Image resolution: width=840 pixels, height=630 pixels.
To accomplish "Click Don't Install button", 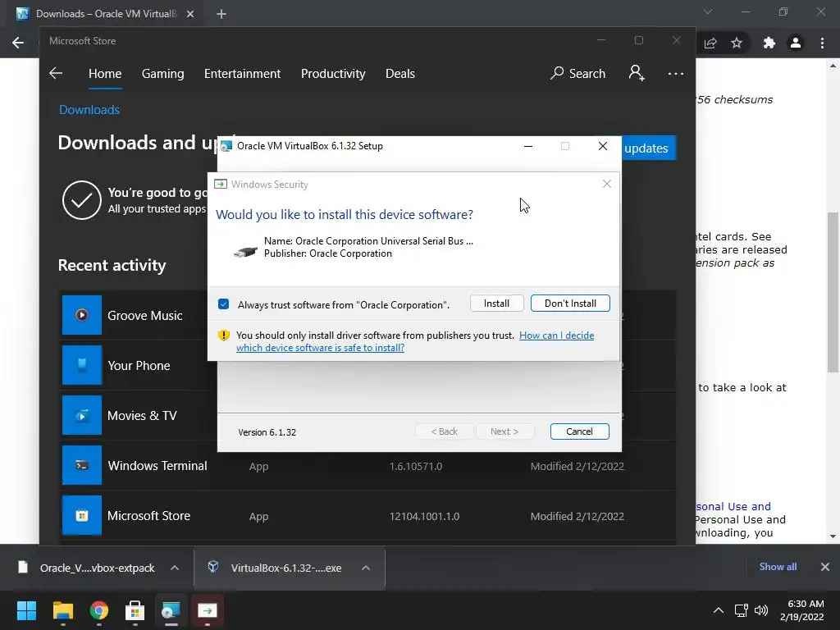I will (570, 304).
